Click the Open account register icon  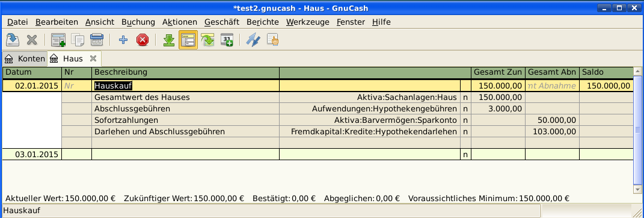click(58, 40)
